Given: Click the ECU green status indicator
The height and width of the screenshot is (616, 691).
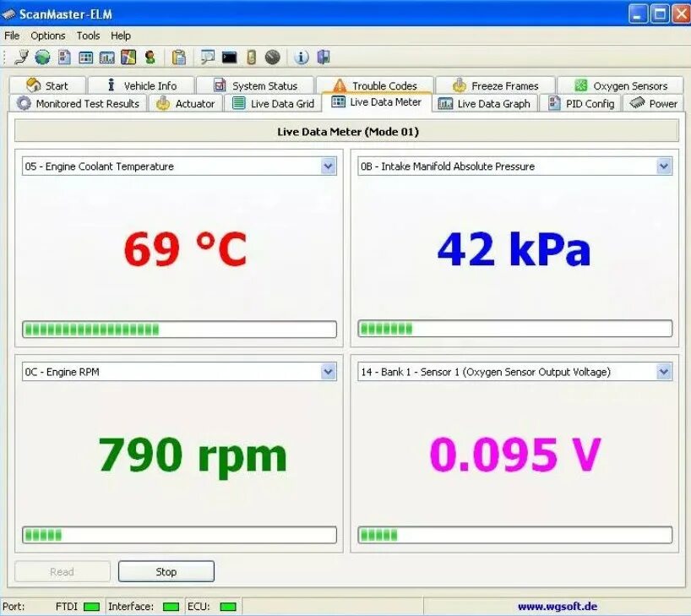Looking at the screenshot, I should 228,607.
